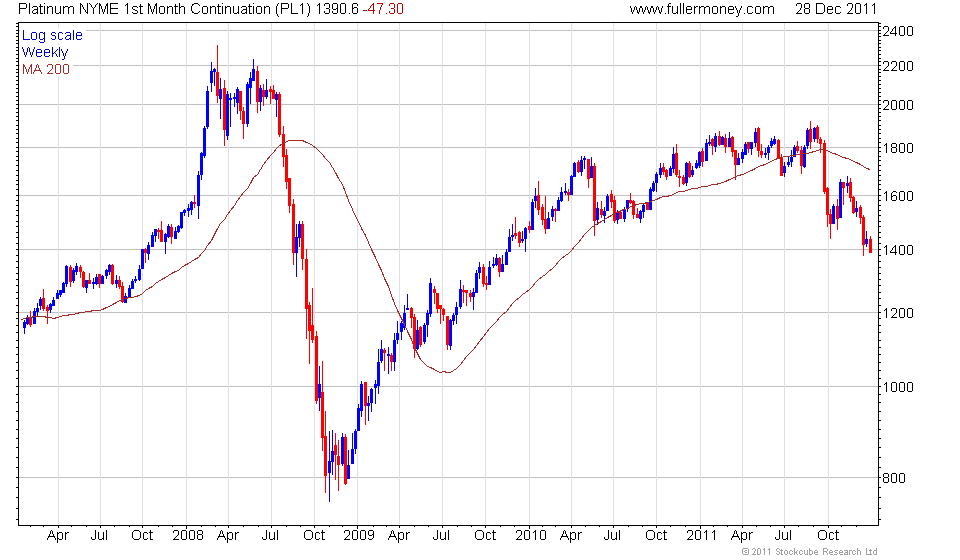Click the '2011' year label on time axis
This screenshot has height=560, width=960.
(701, 536)
